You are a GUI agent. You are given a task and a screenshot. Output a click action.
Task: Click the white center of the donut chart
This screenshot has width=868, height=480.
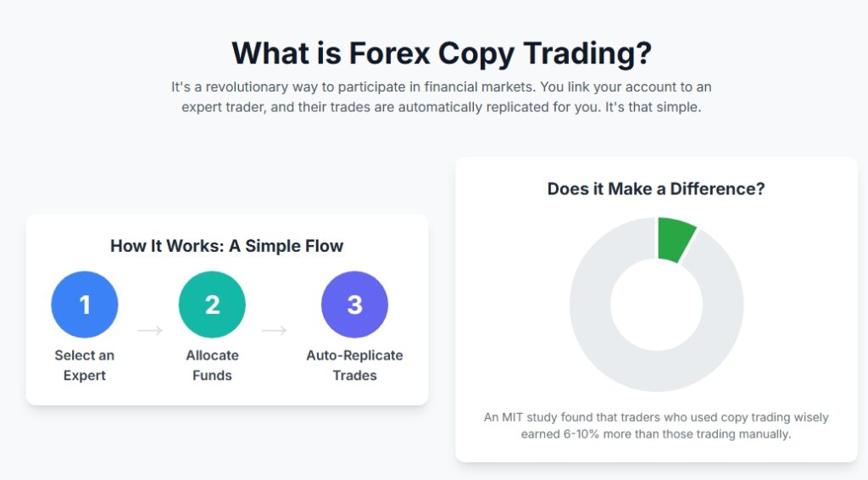(657, 304)
